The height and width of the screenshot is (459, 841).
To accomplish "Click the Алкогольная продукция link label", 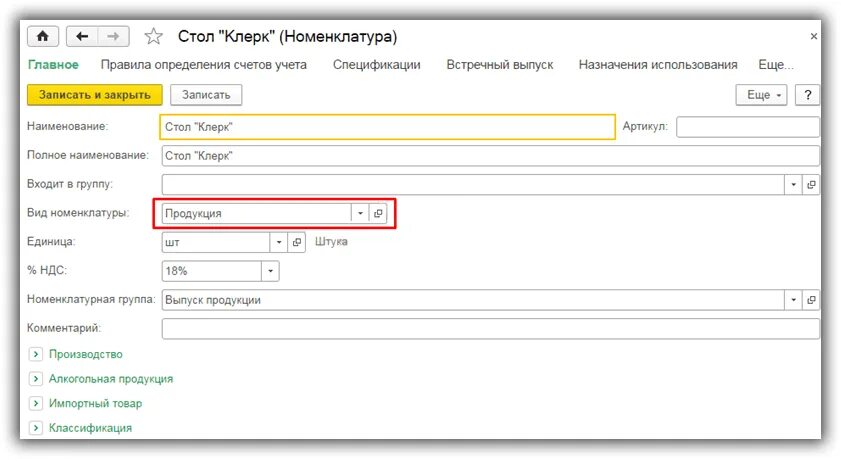I will point(111,379).
